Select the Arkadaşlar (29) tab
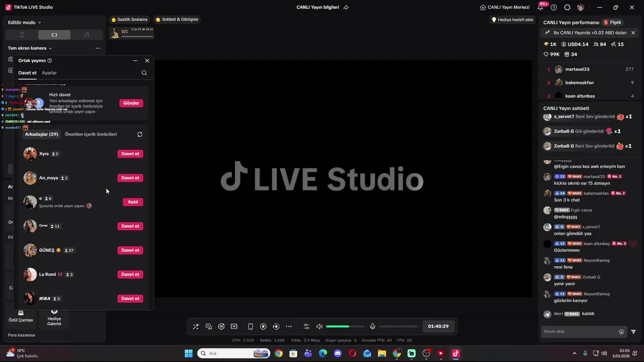644x362 pixels. [x=42, y=134]
